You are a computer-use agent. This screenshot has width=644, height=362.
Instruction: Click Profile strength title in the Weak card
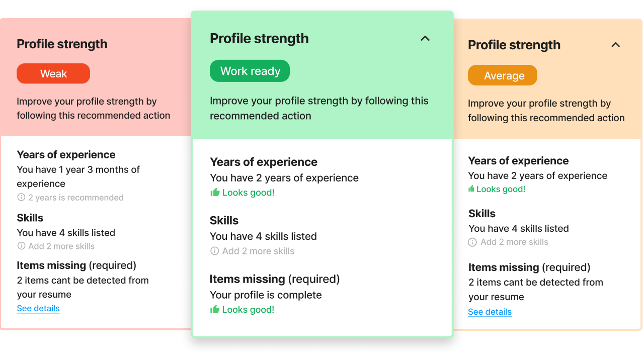click(62, 44)
